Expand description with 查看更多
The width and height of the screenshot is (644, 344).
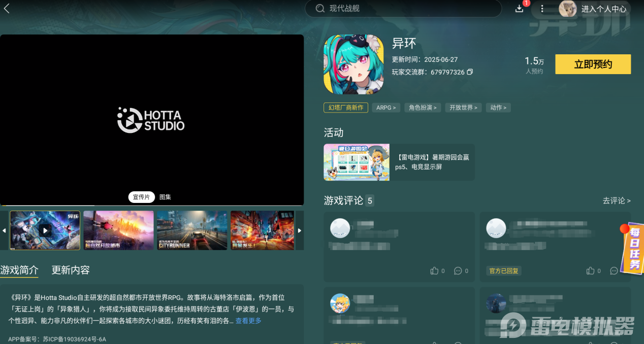248,321
